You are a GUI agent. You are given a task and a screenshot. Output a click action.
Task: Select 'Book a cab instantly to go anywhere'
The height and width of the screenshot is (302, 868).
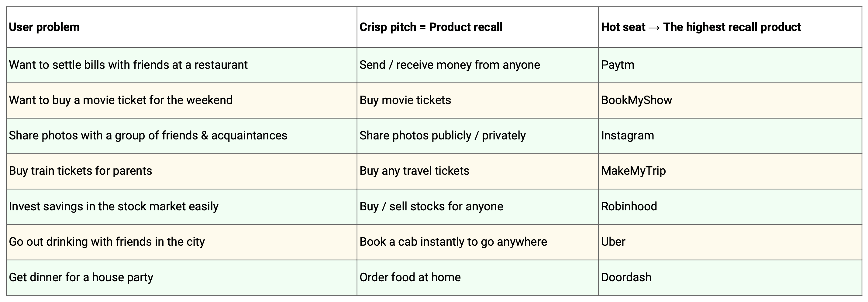click(478, 242)
